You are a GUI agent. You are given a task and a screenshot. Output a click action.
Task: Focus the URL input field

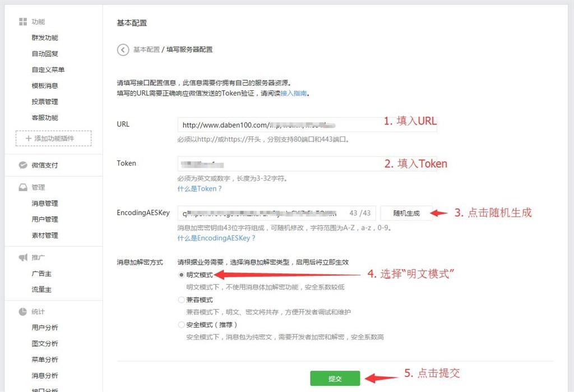307,124
